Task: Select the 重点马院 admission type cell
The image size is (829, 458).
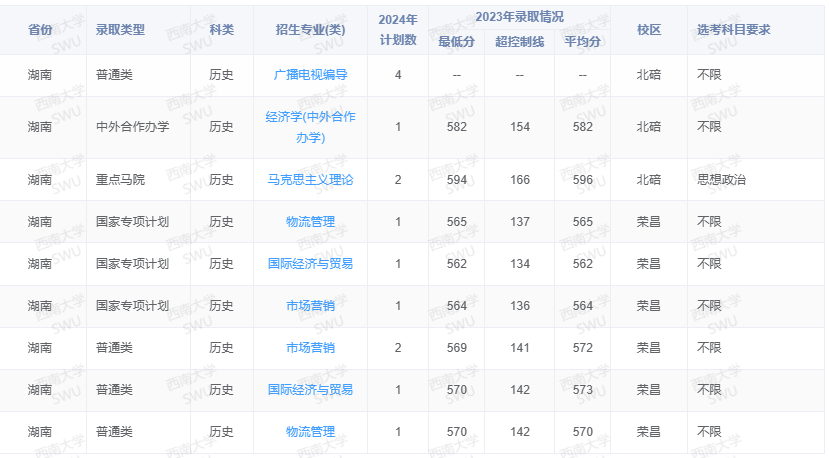Action: point(120,180)
